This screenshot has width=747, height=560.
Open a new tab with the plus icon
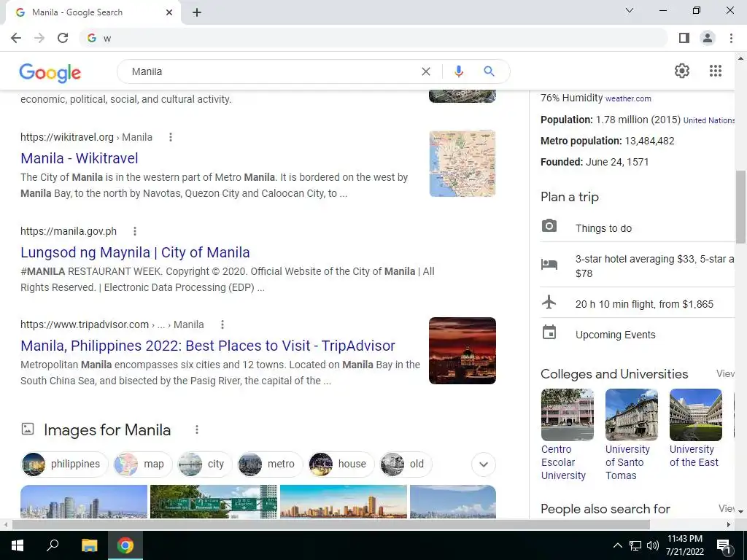coord(197,12)
